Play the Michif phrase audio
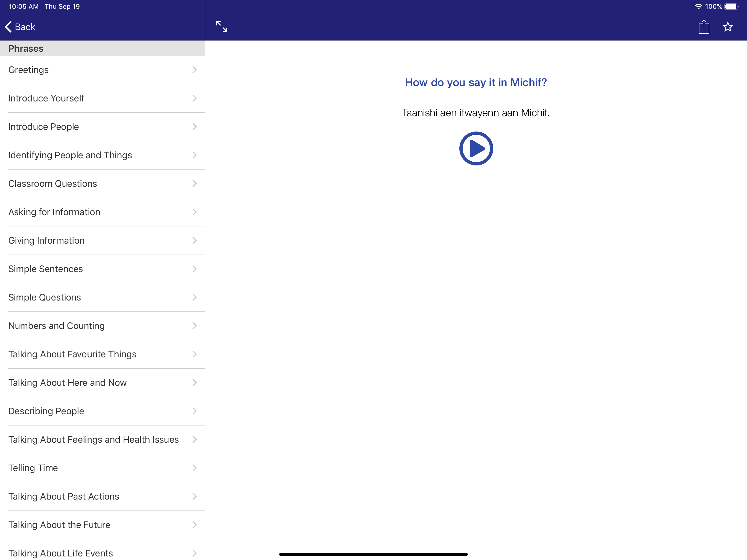 476,148
